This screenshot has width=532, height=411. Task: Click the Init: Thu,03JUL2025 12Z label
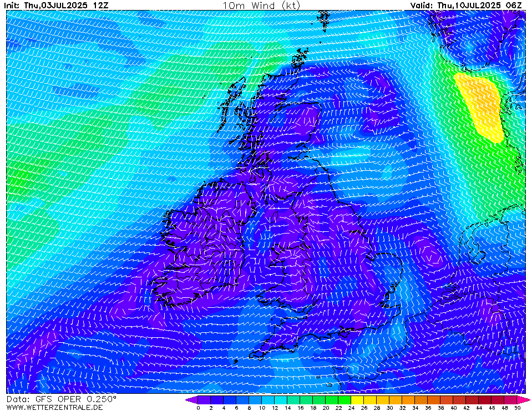coord(57,5)
